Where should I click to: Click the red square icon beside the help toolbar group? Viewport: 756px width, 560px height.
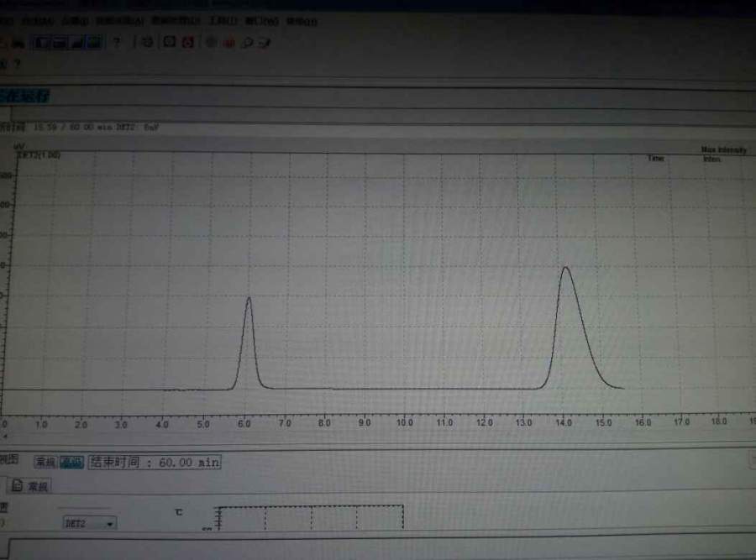tap(187, 43)
